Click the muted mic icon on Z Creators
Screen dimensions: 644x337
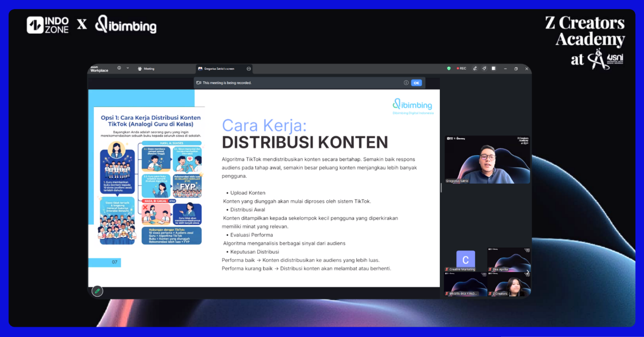[x=490, y=294]
